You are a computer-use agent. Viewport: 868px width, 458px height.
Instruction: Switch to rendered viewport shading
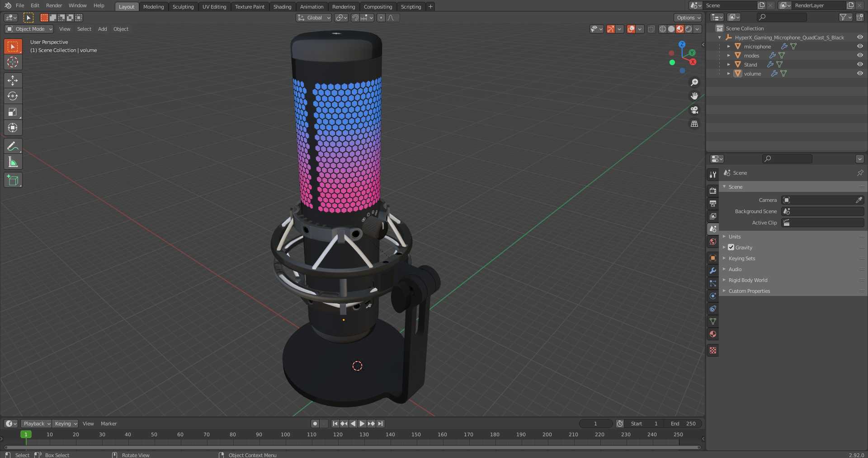(x=689, y=29)
